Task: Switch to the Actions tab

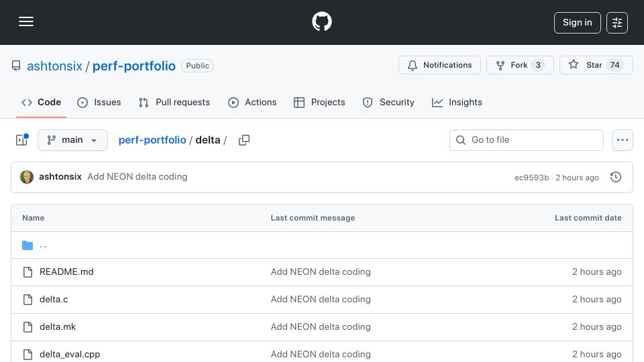Action: click(x=252, y=102)
